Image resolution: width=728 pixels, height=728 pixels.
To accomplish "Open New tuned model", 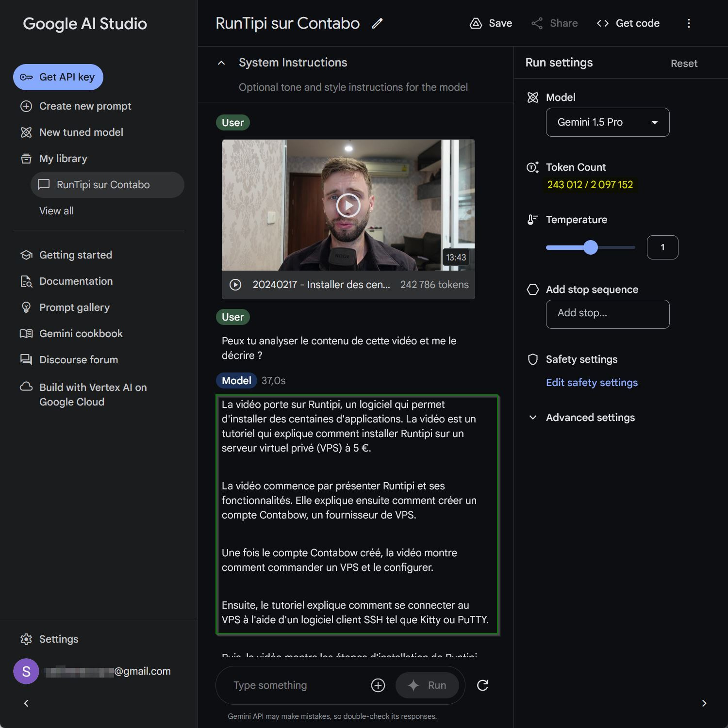I will 81,132.
